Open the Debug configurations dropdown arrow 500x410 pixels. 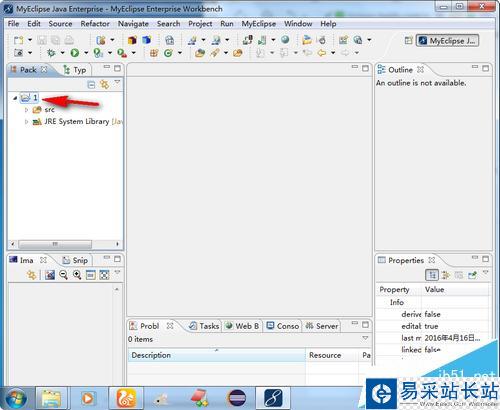pos(62,53)
